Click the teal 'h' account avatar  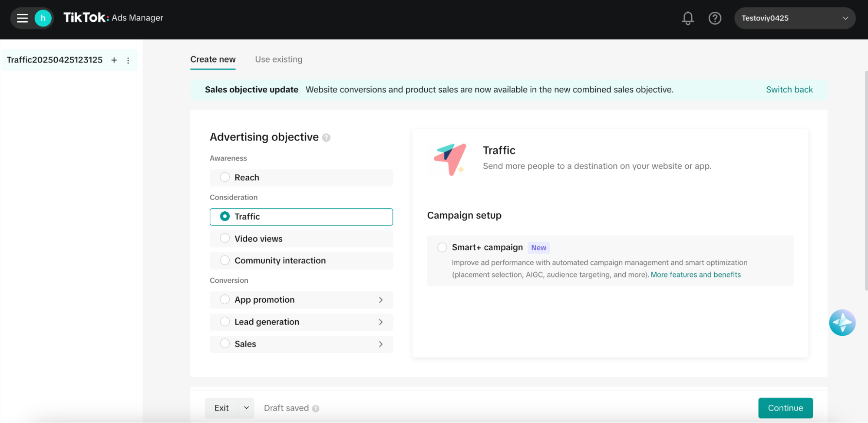[43, 18]
